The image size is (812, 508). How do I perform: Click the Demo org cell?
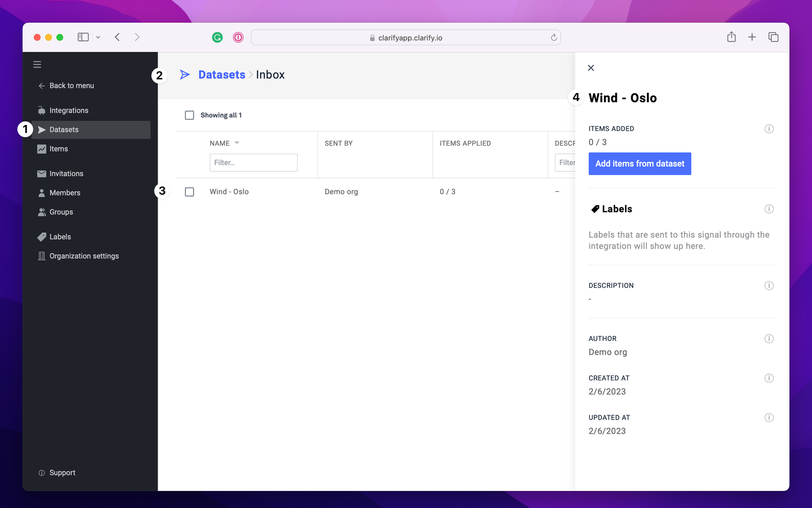pos(341,192)
